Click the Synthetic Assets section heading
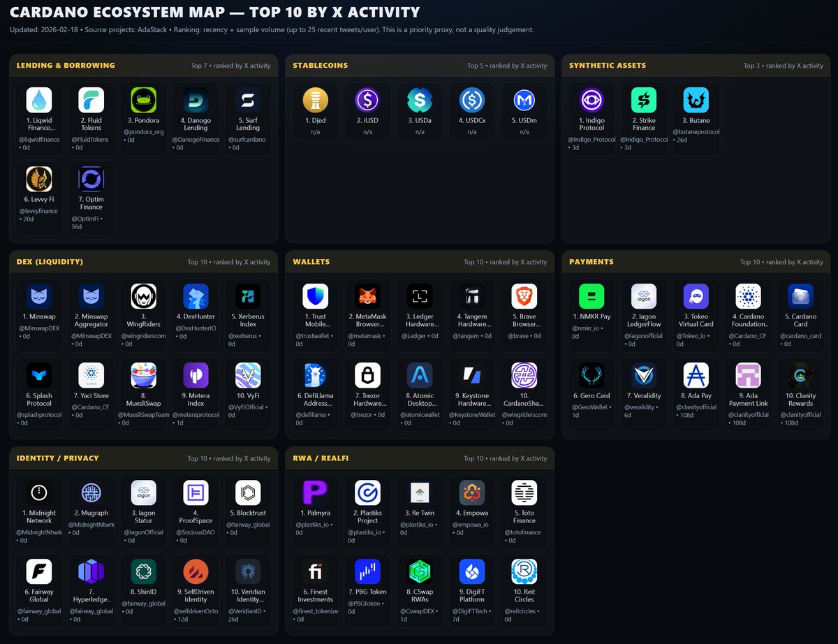This screenshot has width=838, height=644. (608, 66)
